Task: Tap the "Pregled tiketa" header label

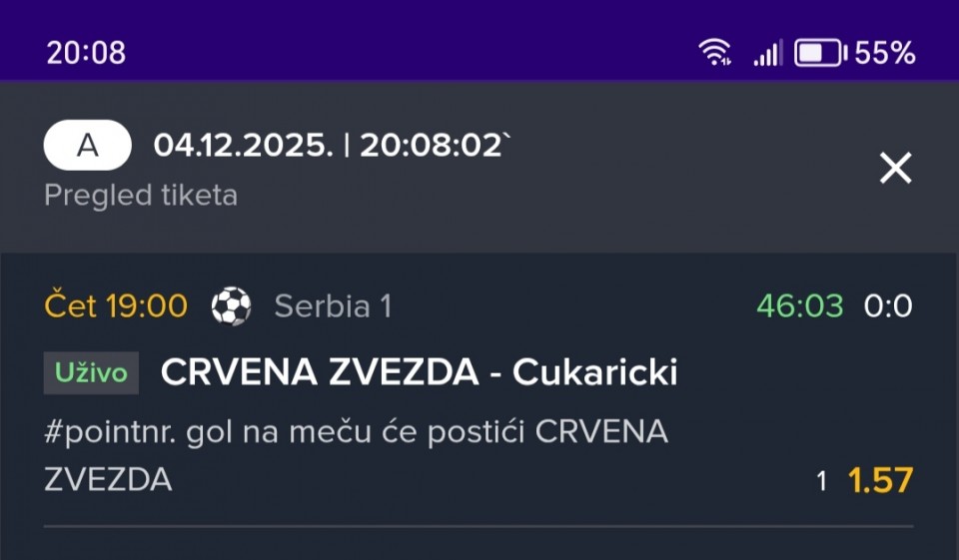Action: pyautogui.click(x=141, y=195)
